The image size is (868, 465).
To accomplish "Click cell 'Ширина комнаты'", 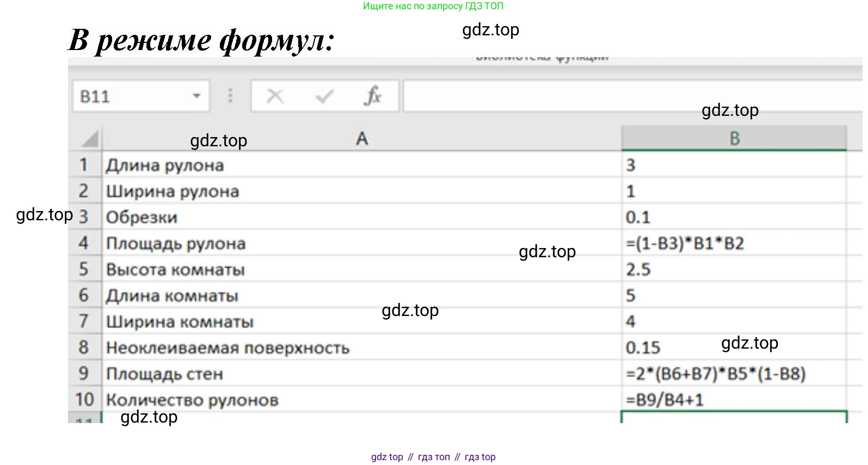I will click(x=362, y=321).
